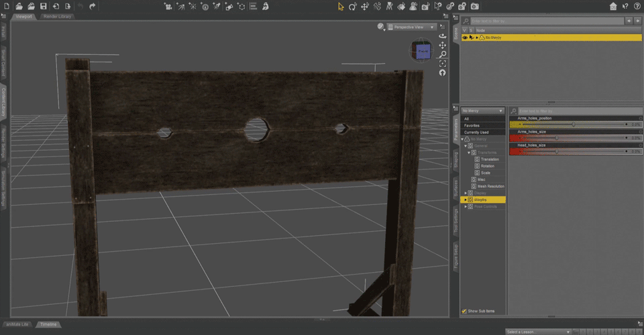Toggle visibility eye of No Mercy node

(x=465, y=38)
